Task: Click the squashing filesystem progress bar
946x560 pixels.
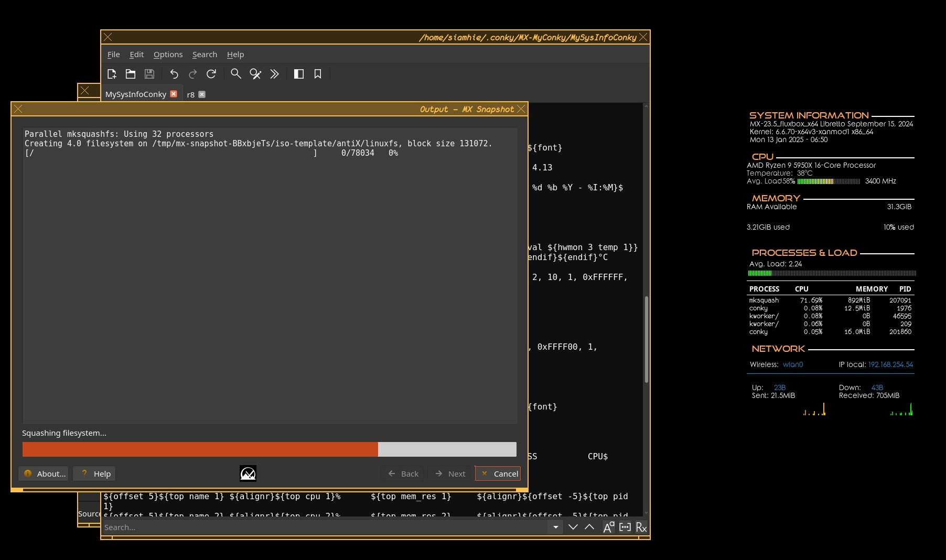Action: click(x=270, y=449)
